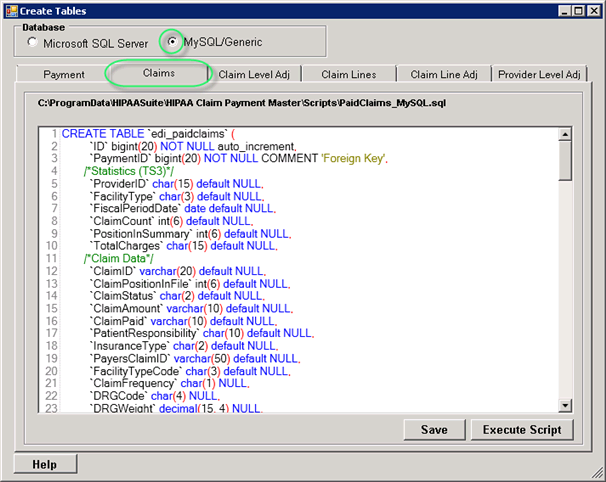Open Help for Create Tables
This screenshot has width=606, height=482.
(47, 464)
